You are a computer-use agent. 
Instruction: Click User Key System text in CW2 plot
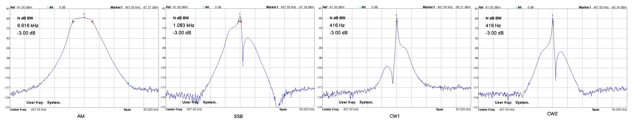512,102
